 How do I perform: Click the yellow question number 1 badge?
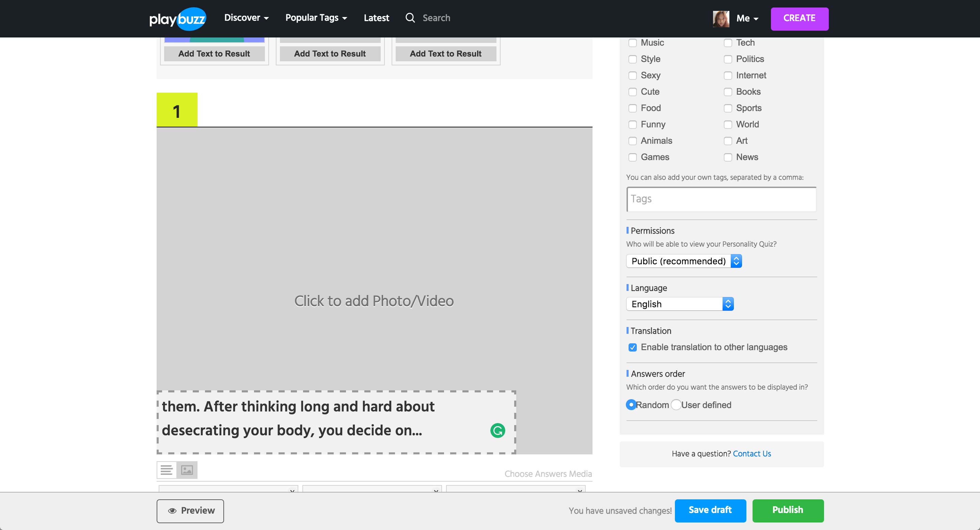[x=177, y=110]
